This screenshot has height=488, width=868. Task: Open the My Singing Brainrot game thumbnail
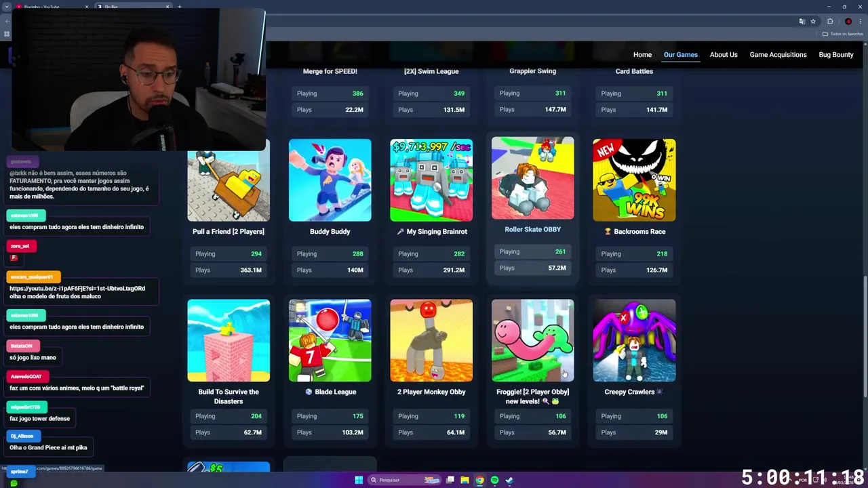(431, 180)
